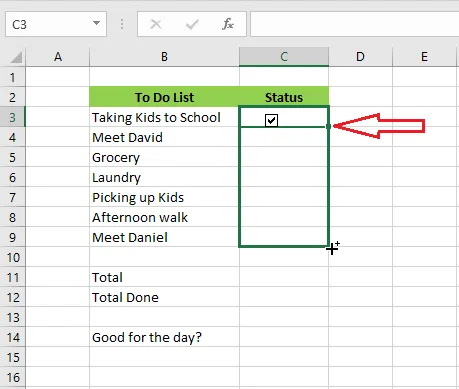Click the Status cell beside Afternoon walk
Image resolution: width=459 pixels, height=389 pixels.
pos(284,217)
